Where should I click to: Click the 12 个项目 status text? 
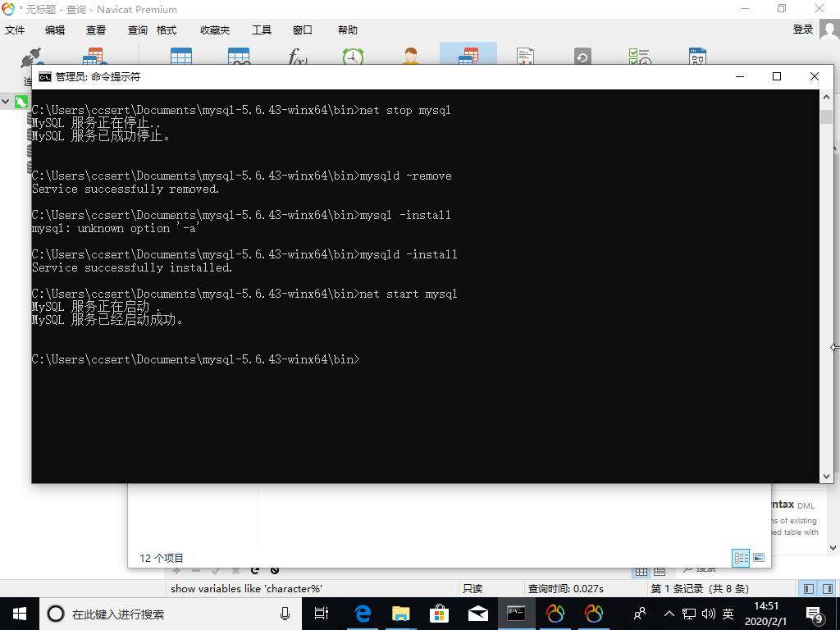tap(162, 558)
